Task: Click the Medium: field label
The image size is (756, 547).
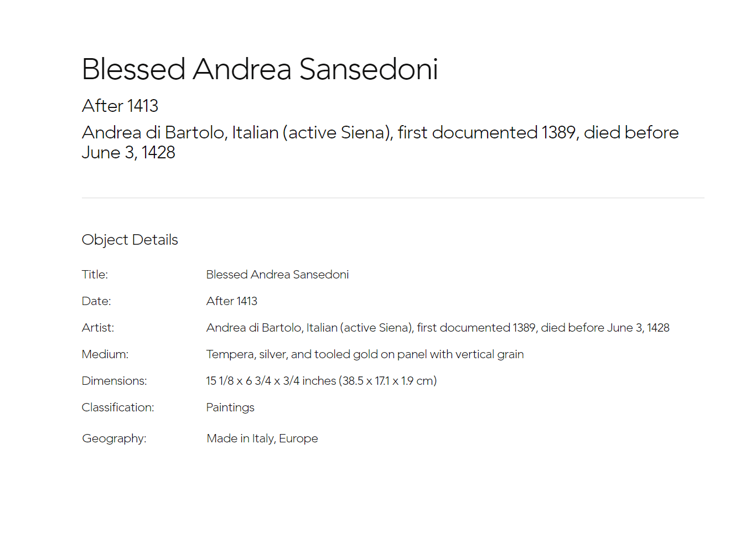Action: 105,354
